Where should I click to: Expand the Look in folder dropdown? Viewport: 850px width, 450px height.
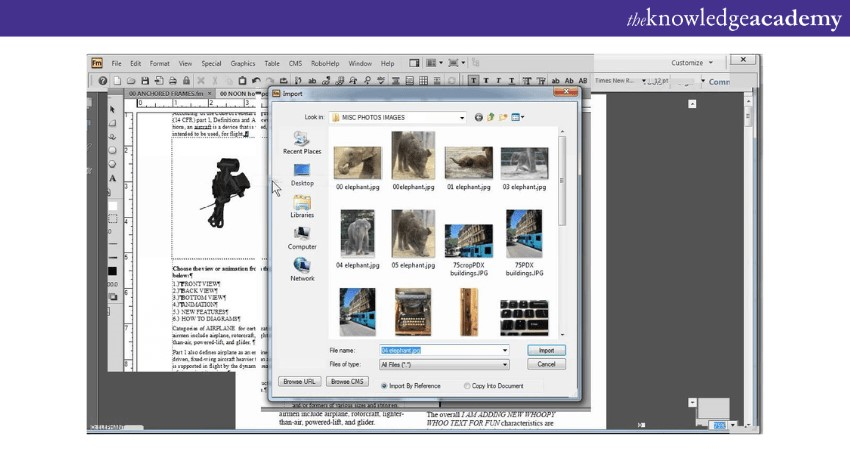point(462,117)
